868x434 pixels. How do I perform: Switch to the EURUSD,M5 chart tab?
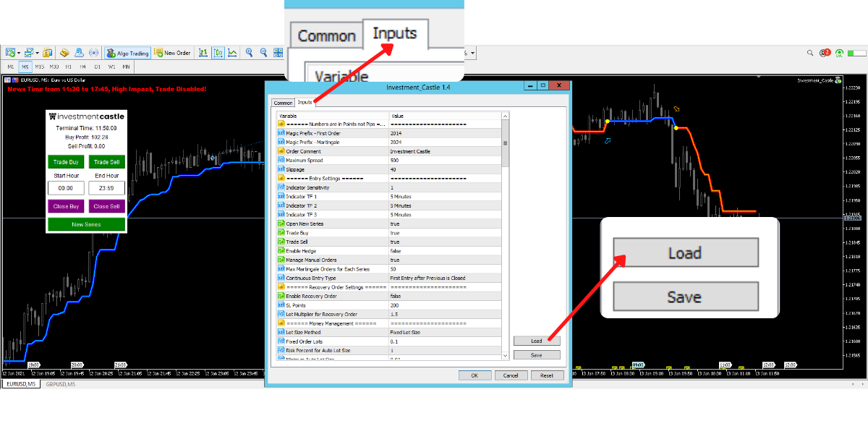point(22,384)
